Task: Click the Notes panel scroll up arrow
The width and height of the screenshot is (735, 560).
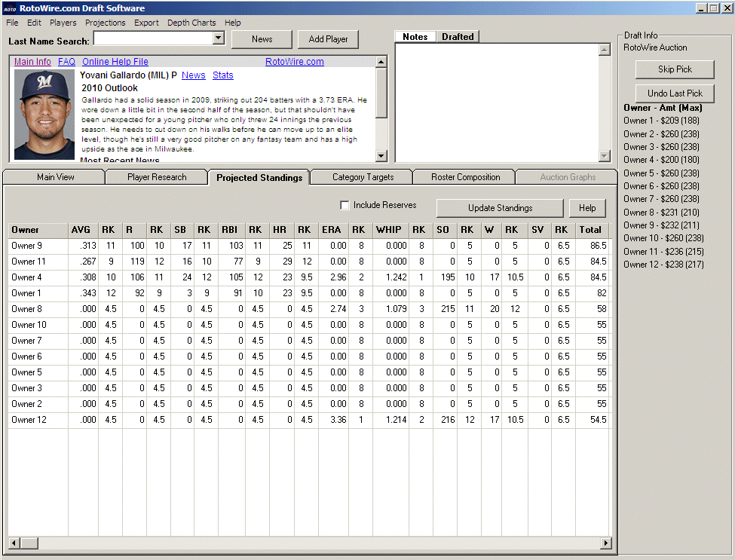Action: 605,50
